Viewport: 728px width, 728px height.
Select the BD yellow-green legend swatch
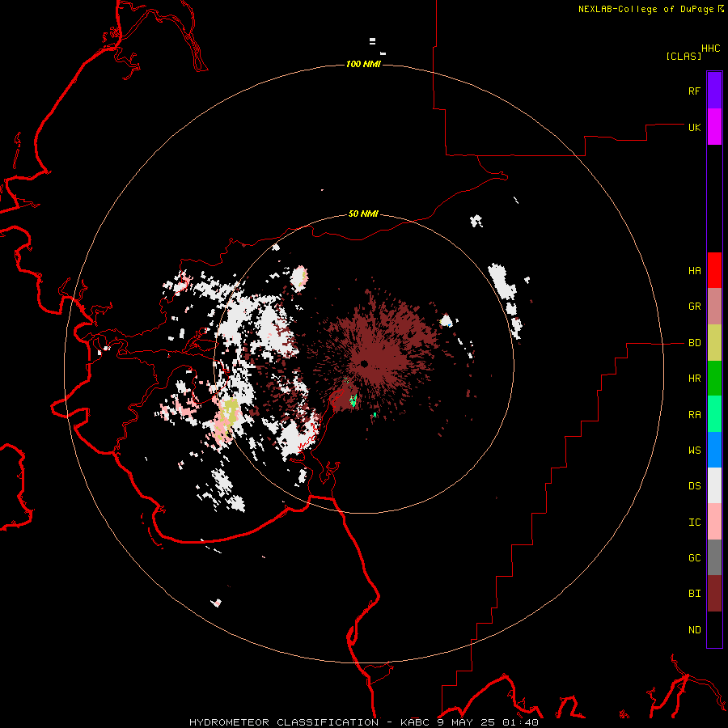click(x=714, y=343)
